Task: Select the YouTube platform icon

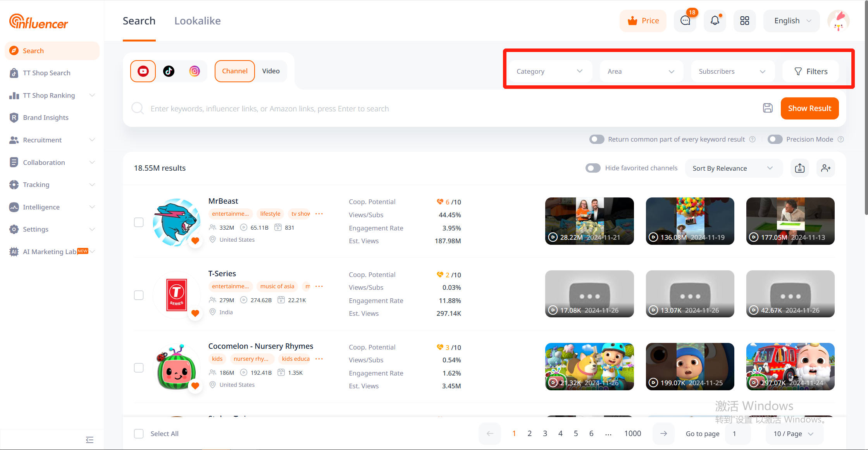Action: (x=143, y=71)
